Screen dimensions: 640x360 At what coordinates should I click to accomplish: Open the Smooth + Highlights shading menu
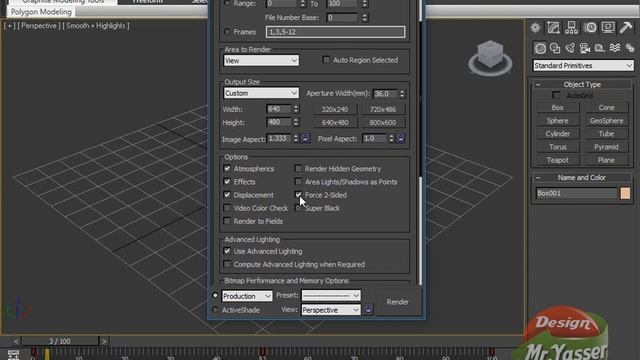pyautogui.click(x=96, y=26)
